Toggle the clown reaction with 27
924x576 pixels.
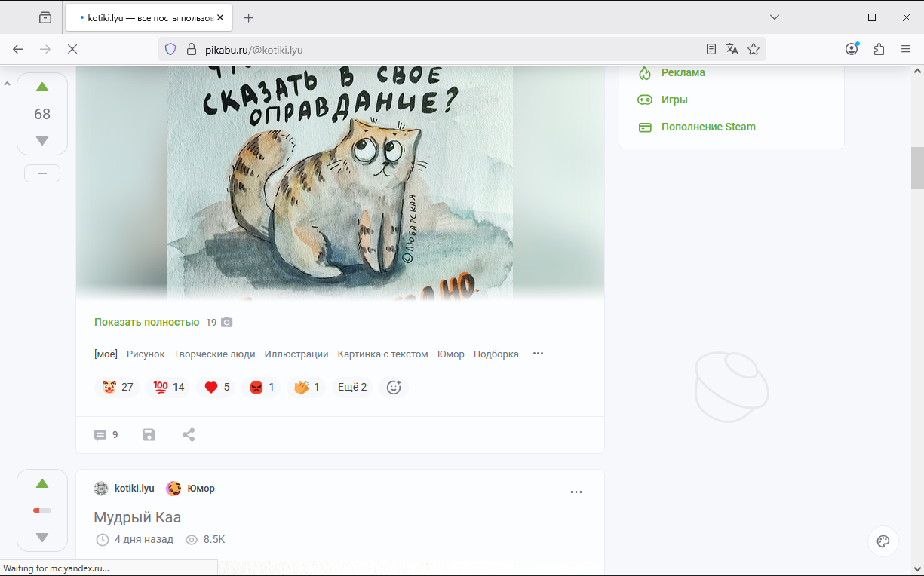(x=117, y=387)
